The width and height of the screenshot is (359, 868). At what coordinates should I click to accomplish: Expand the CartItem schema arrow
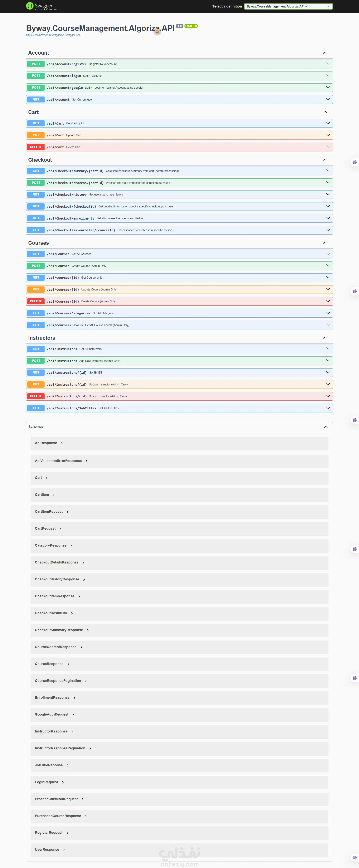[x=54, y=495]
